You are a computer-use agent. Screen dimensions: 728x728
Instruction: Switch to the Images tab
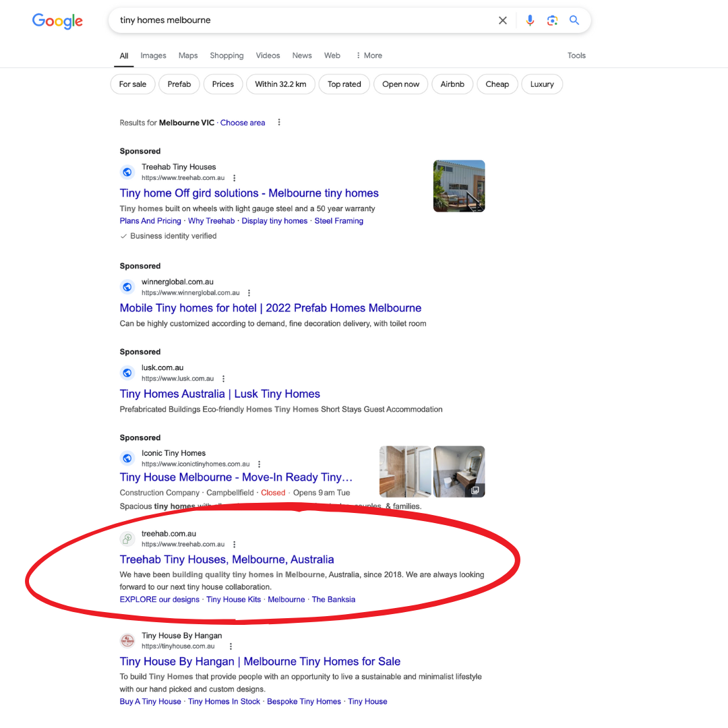[x=153, y=56]
